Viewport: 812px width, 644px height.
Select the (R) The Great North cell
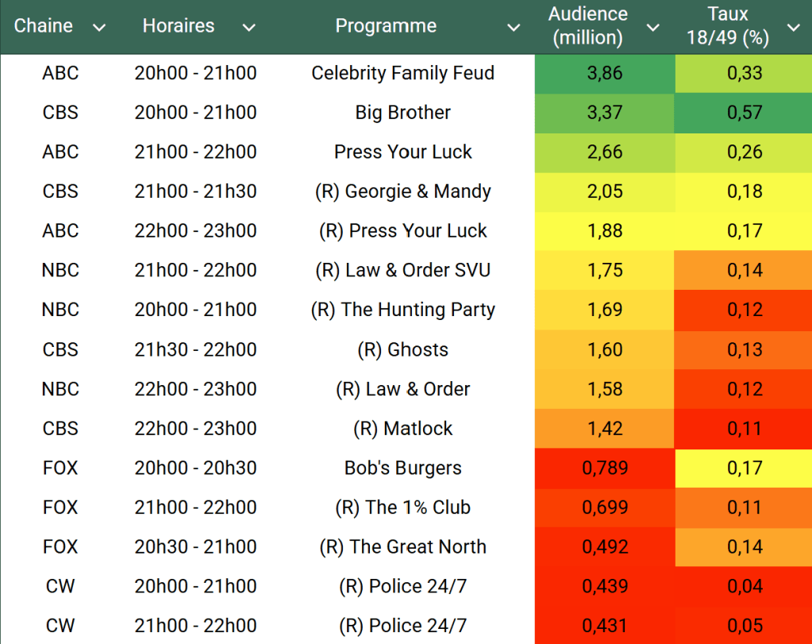click(x=402, y=547)
